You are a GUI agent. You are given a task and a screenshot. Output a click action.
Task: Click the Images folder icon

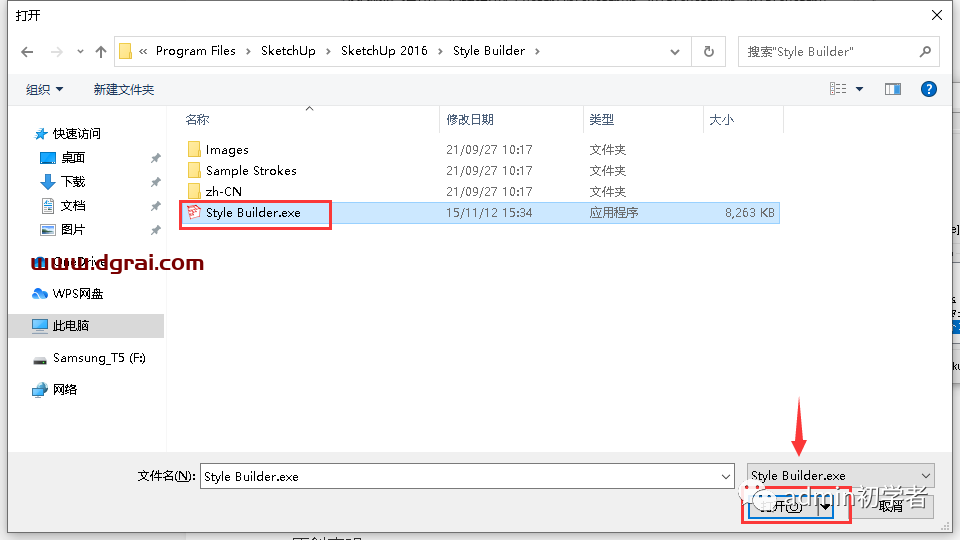click(194, 149)
